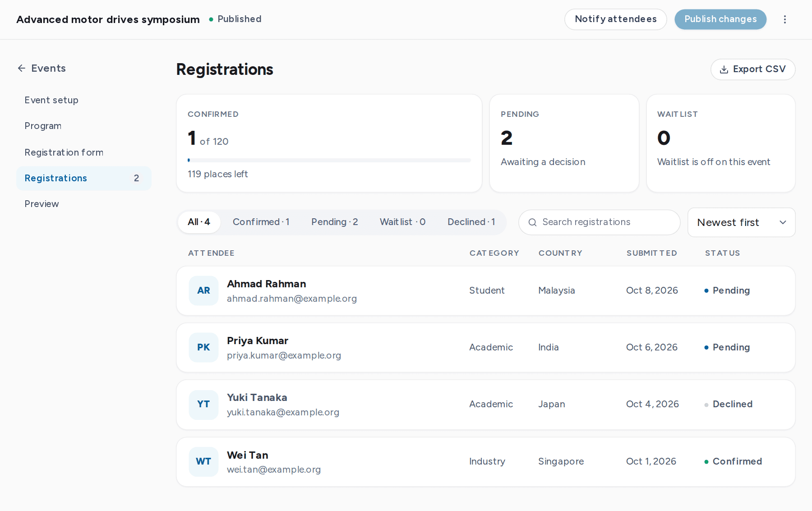Image resolution: width=812 pixels, height=511 pixels.
Task: Filter by Waitlist · 0 tab
Action: [403, 222]
